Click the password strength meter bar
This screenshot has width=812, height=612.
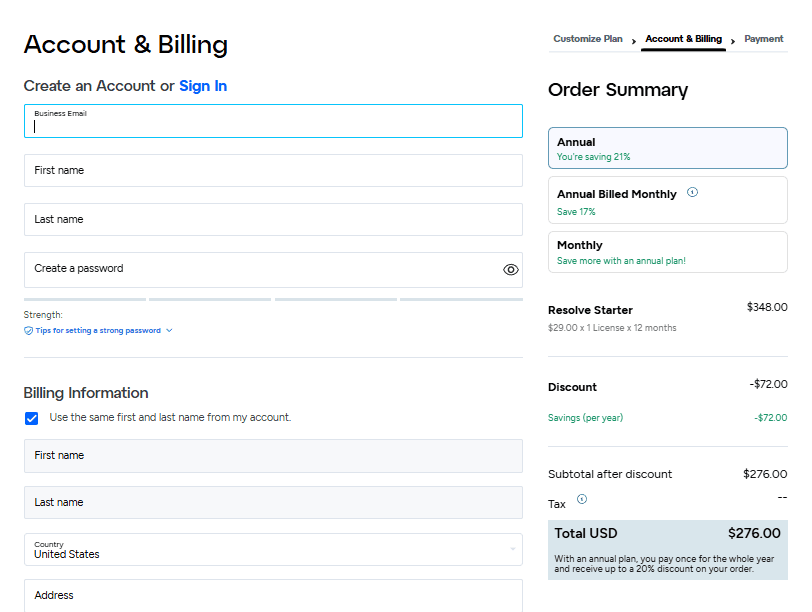pos(273,299)
